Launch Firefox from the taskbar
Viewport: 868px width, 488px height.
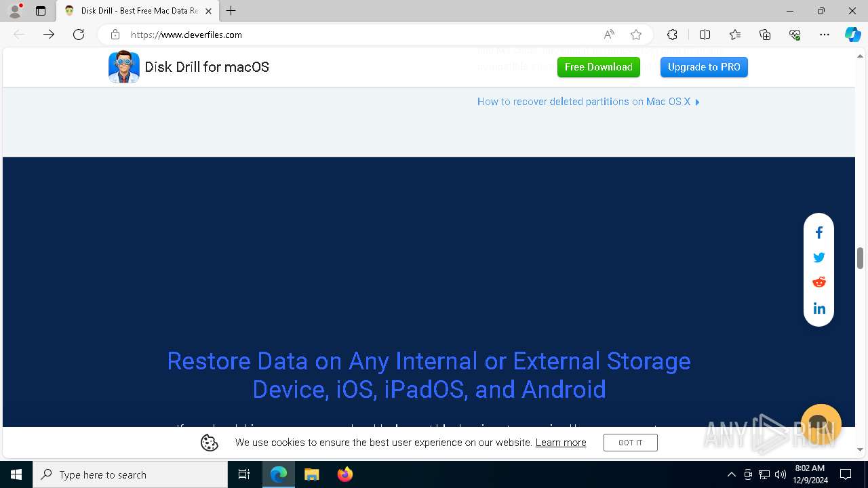(x=345, y=474)
